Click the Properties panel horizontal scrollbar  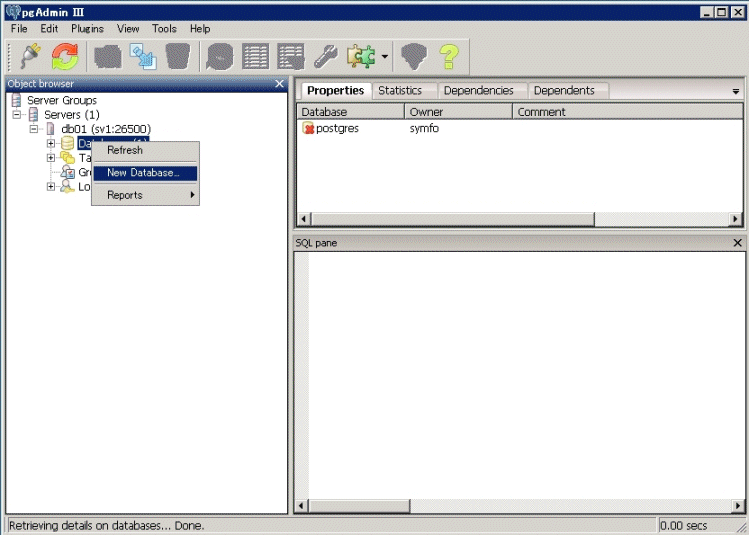click(450, 219)
